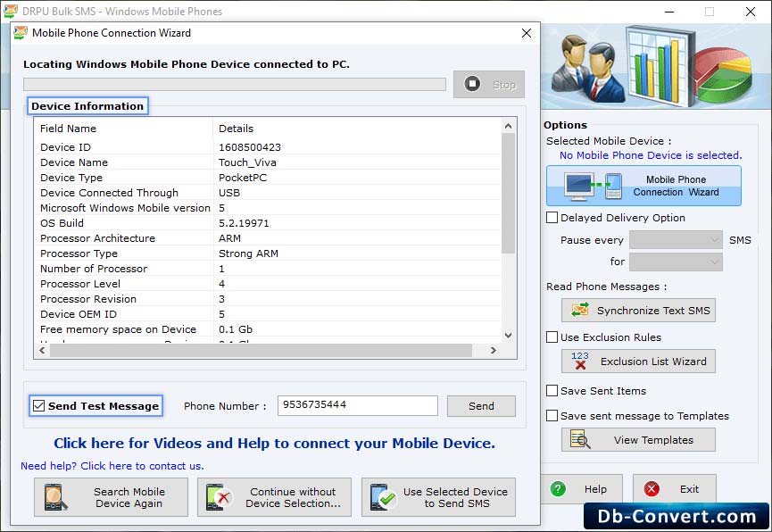Click the horizontal scrollbar thumb in device list
Viewport: 772px width, 532px height.
pos(261,350)
